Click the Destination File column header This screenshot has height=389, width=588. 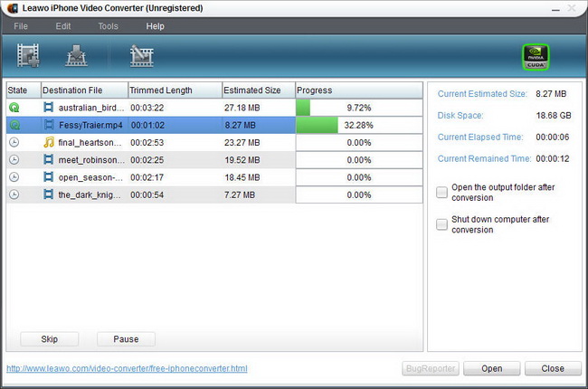click(84, 90)
